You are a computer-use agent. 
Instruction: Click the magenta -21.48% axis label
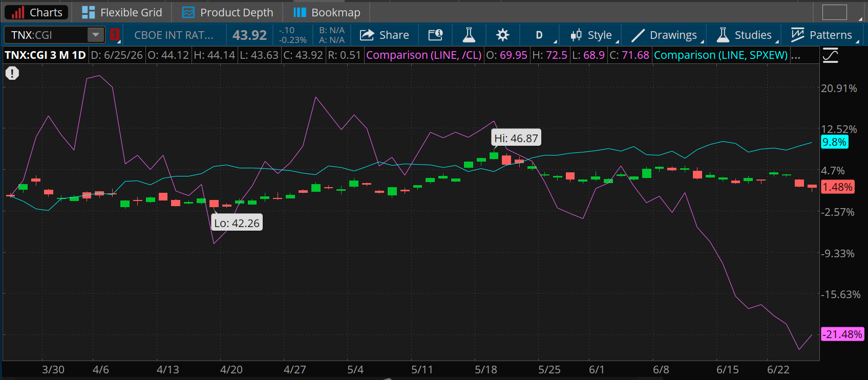843,334
